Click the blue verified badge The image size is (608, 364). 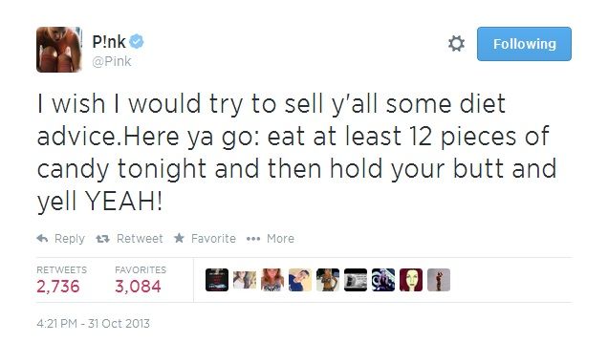(136, 41)
